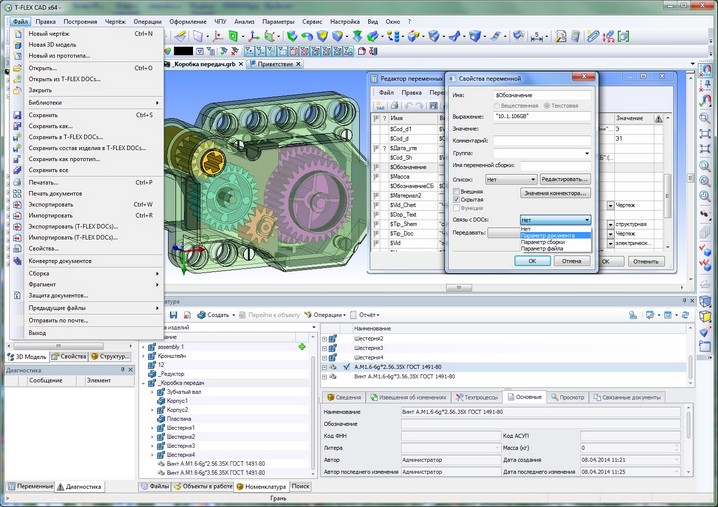This screenshot has height=507, width=718.
Task: Click 'Отменить' in the variable editor window
Action: tap(646, 262)
